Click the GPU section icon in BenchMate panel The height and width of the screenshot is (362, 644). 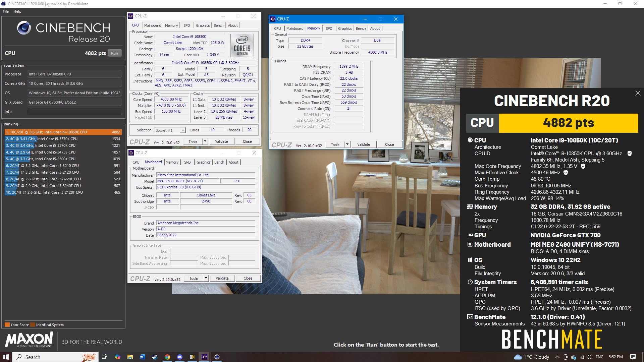[x=470, y=235]
